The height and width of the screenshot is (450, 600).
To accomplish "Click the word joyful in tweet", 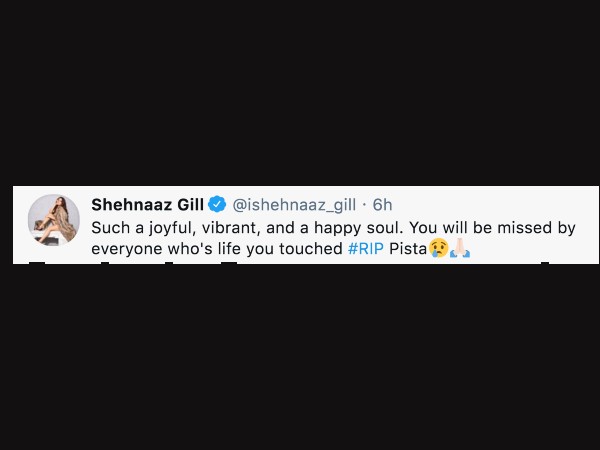I will point(173,228).
